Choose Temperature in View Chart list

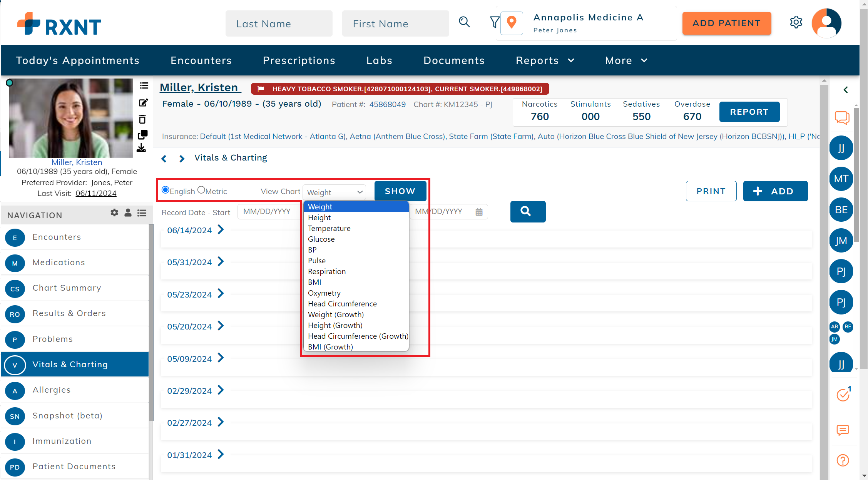[329, 228]
